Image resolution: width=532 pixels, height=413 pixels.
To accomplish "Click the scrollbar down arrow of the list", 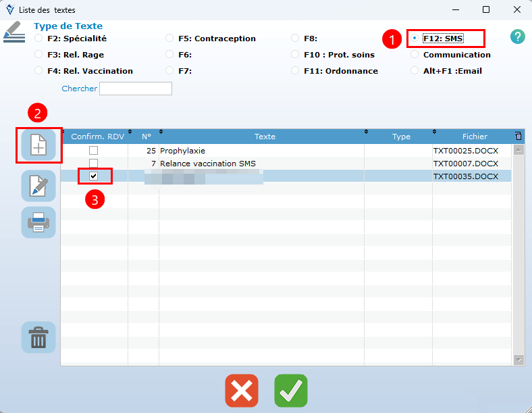I will click(x=518, y=360).
